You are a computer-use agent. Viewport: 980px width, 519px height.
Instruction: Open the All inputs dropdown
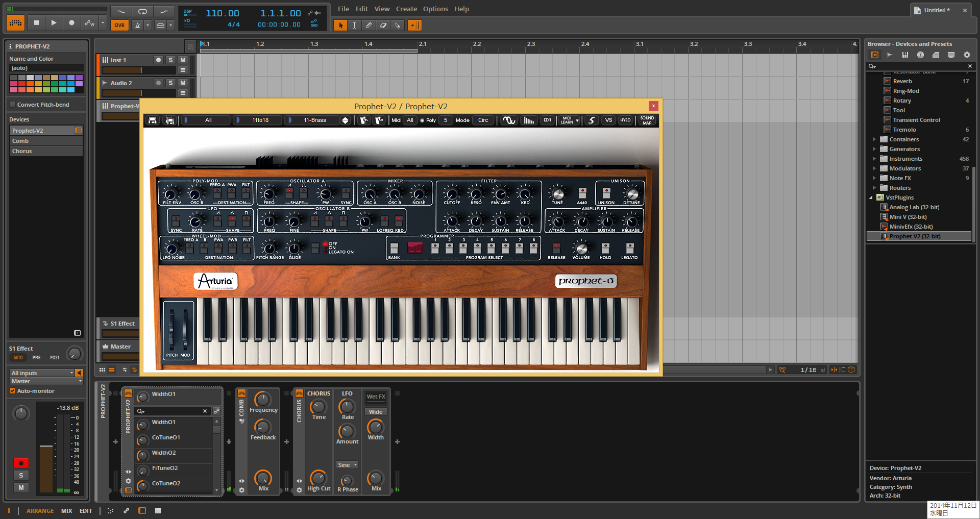42,373
